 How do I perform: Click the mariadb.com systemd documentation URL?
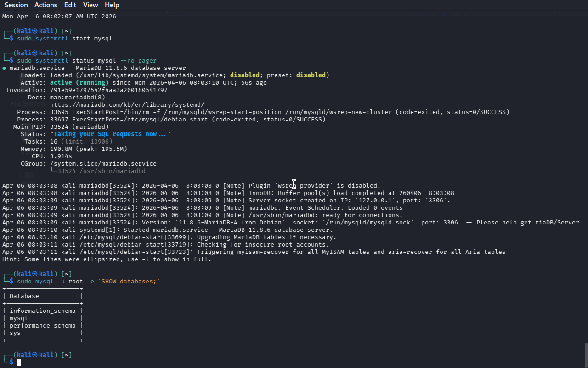[x=127, y=105]
